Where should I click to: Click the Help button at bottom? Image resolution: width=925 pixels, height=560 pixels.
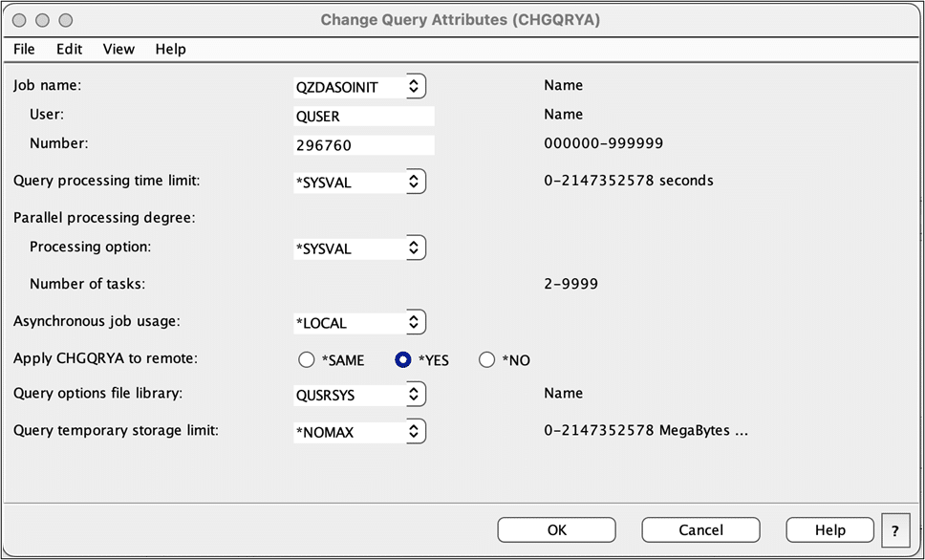(x=829, y=529)
